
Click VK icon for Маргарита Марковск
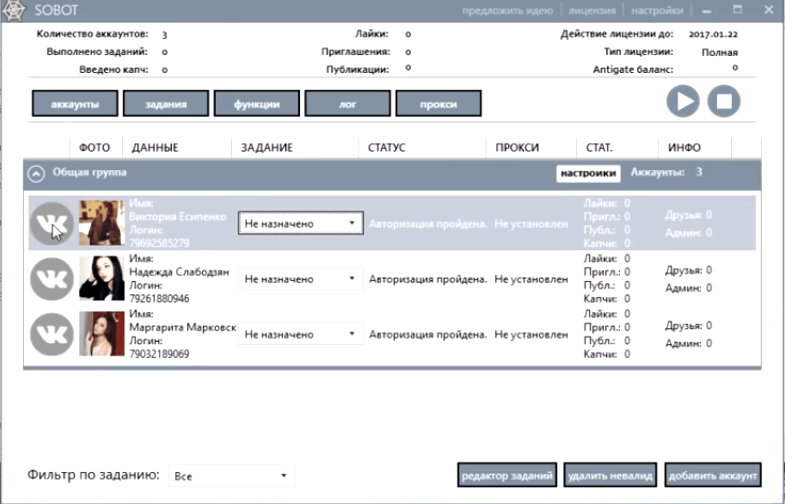tap(51, 334)
